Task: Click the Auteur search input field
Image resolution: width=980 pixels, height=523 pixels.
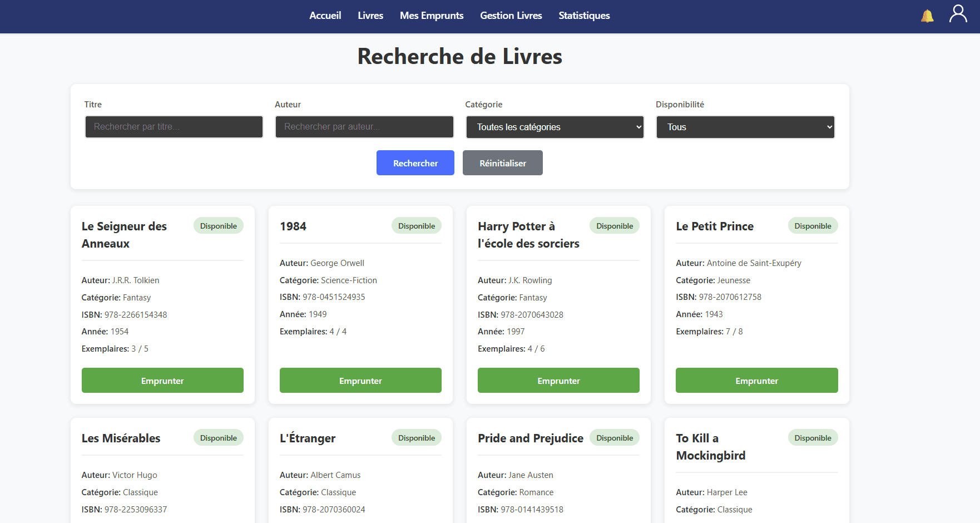Action: pos(364,127)
